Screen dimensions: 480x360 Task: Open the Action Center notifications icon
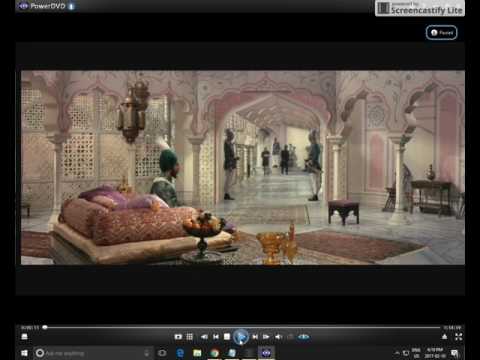point(455,353)
